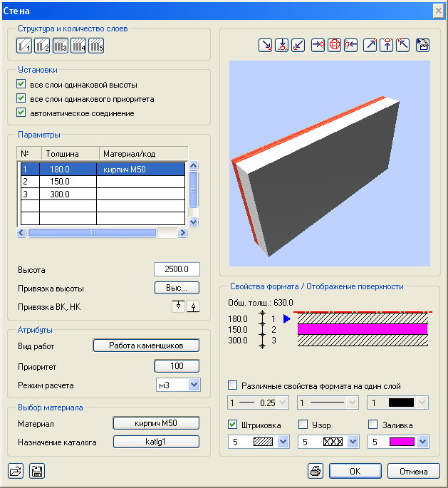Set preview view with downward arrow icon

pyautogui.click(x=282, y=45)
